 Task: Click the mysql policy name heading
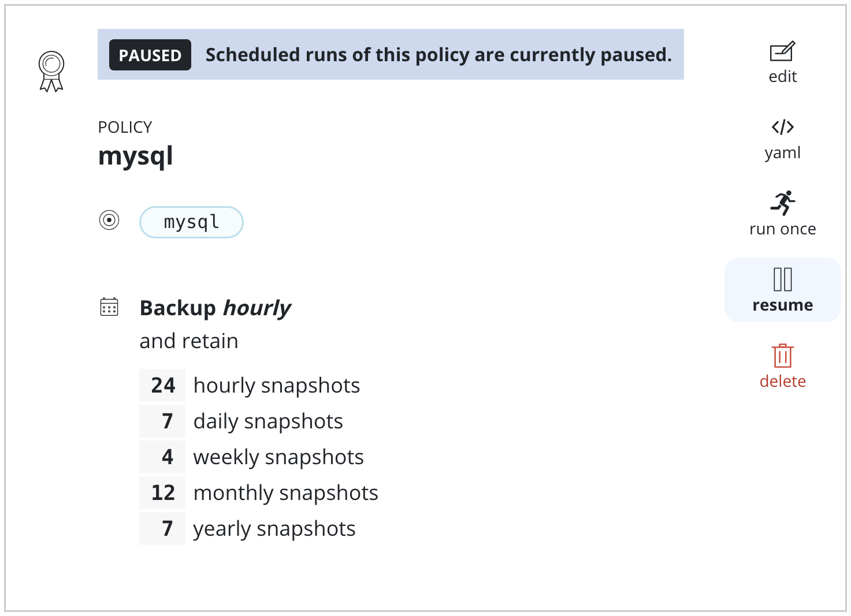tap(136, 156)
